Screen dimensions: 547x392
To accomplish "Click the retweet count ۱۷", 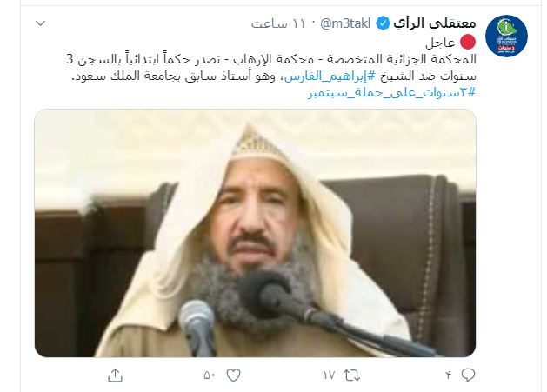I will point(329,375).
